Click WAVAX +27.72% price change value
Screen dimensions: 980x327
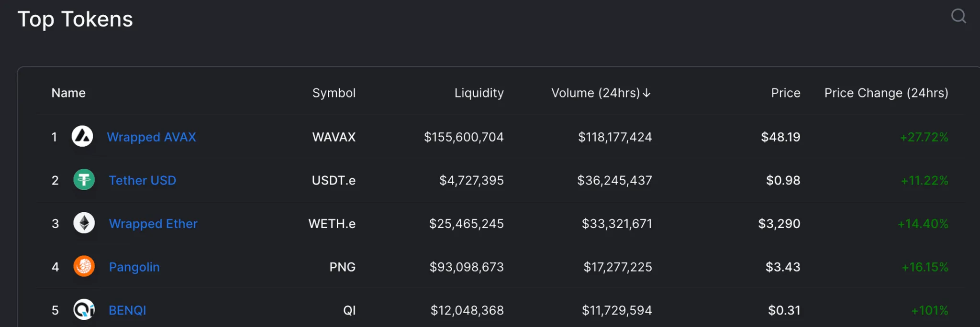click(x=924, y=137)
